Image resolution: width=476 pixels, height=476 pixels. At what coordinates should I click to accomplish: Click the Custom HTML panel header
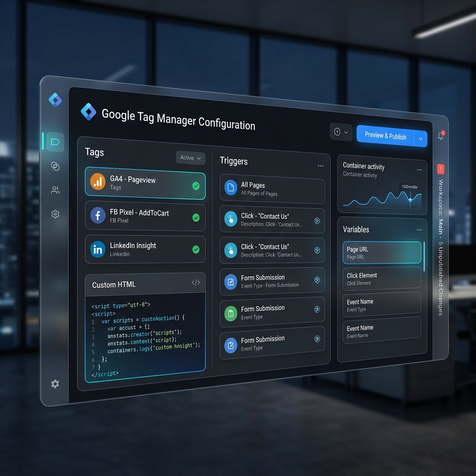(145, 284)
